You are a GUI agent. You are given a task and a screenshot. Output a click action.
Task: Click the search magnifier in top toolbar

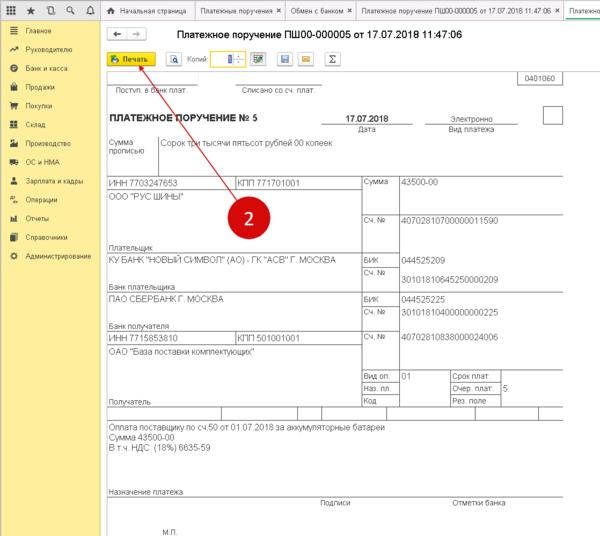click(70, 11)
